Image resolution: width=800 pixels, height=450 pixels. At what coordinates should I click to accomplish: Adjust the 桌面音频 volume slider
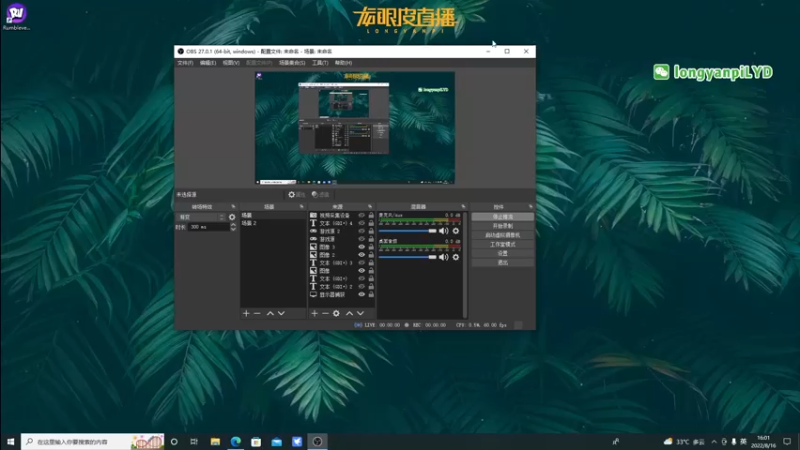coord(408,257)
